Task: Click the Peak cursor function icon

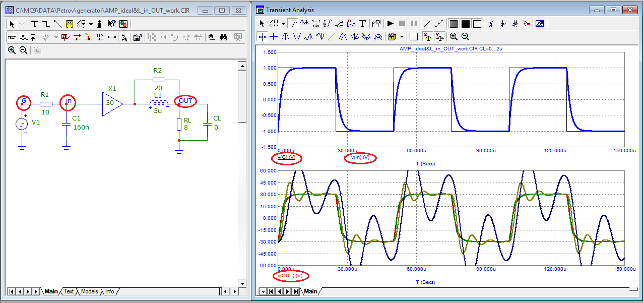Action: click(285, 37)
